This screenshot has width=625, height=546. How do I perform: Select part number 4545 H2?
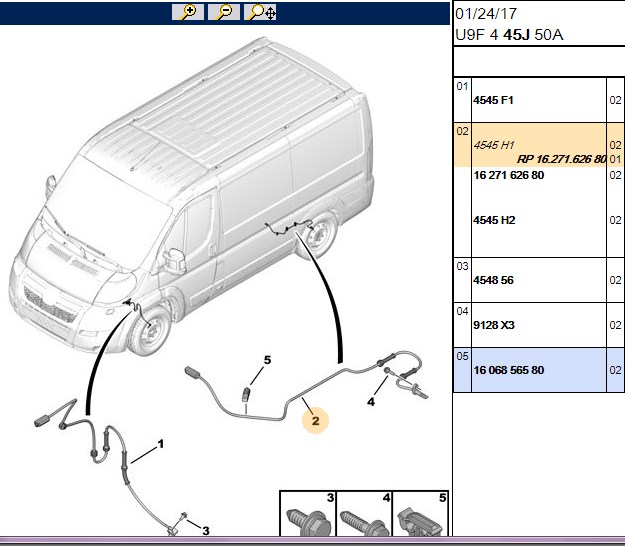[x=494, y=220]
